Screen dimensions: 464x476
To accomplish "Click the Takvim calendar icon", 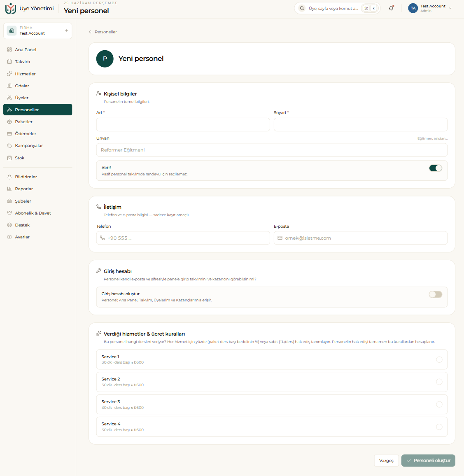I will click(x=9, y=62).
